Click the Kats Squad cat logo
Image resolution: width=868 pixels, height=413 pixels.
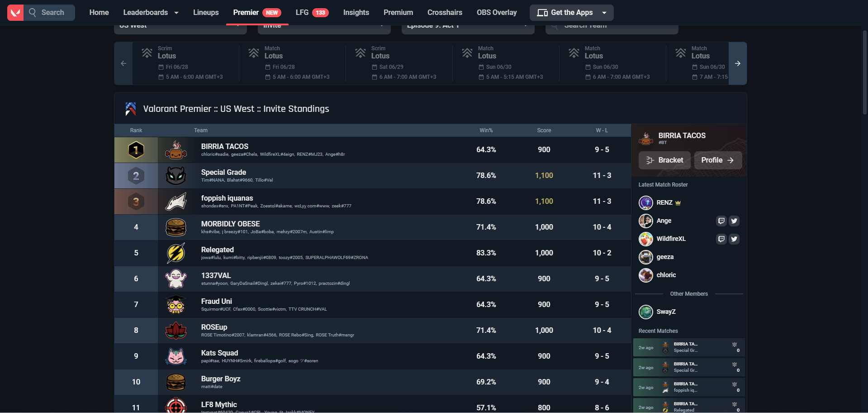(176, 356)
